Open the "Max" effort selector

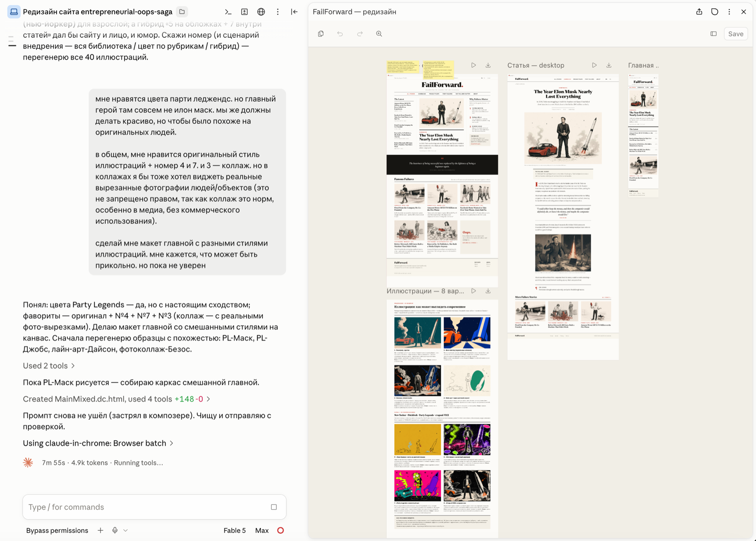point(262,531)
